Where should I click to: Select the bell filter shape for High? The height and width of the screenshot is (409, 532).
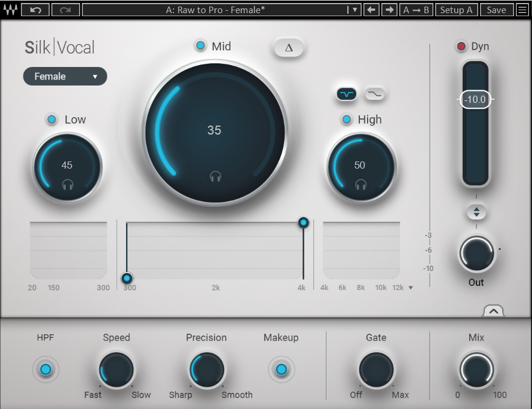pyautogui.click(x=347, y=94)
